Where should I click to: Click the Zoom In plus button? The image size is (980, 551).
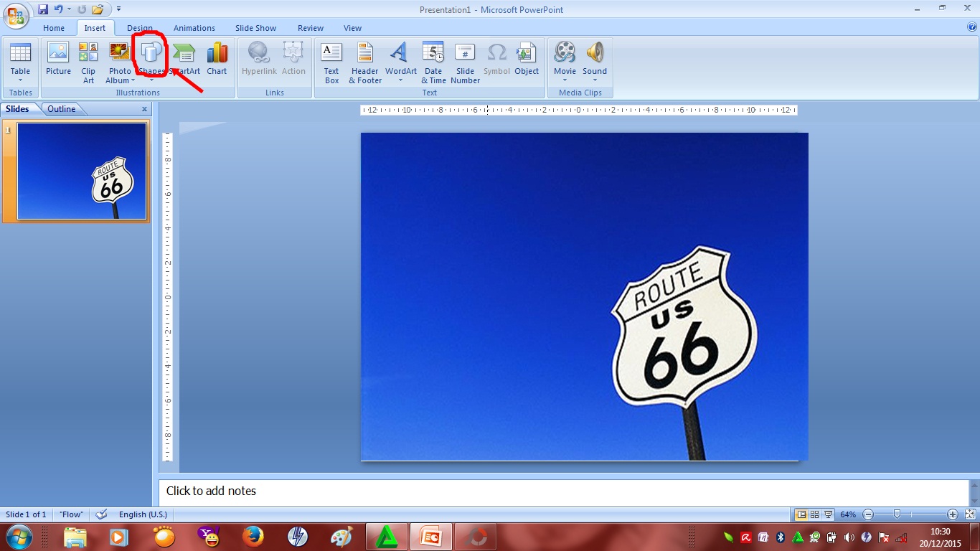tap(953, 514)
